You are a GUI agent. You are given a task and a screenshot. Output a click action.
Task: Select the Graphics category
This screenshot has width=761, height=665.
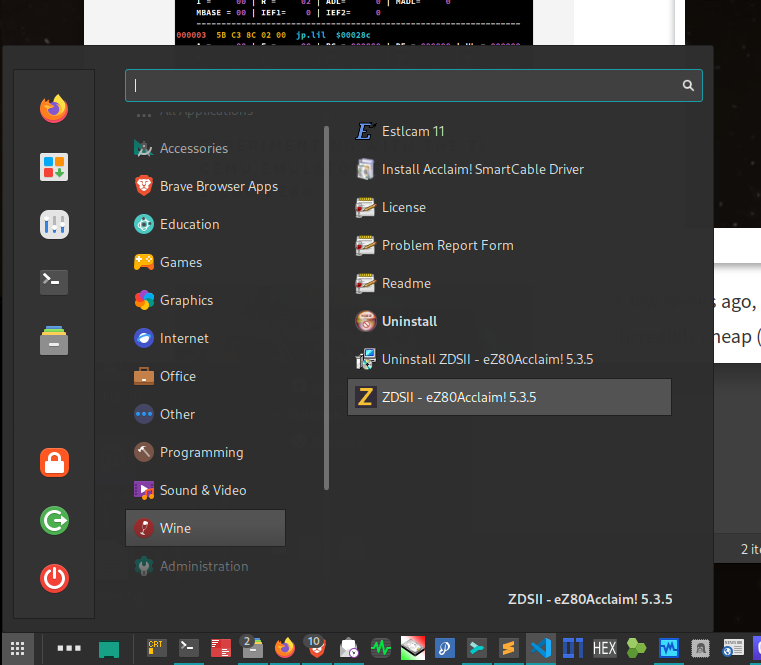coord(205,300)
